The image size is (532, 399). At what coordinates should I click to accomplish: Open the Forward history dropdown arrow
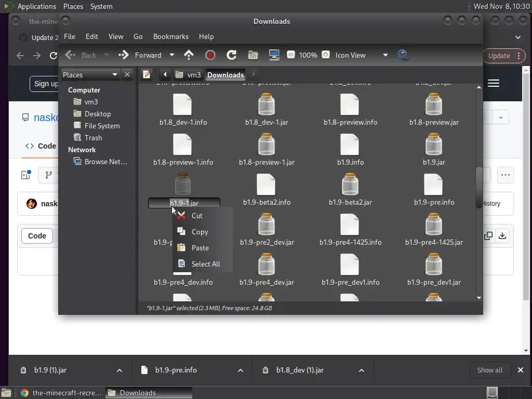pos(172,55)
